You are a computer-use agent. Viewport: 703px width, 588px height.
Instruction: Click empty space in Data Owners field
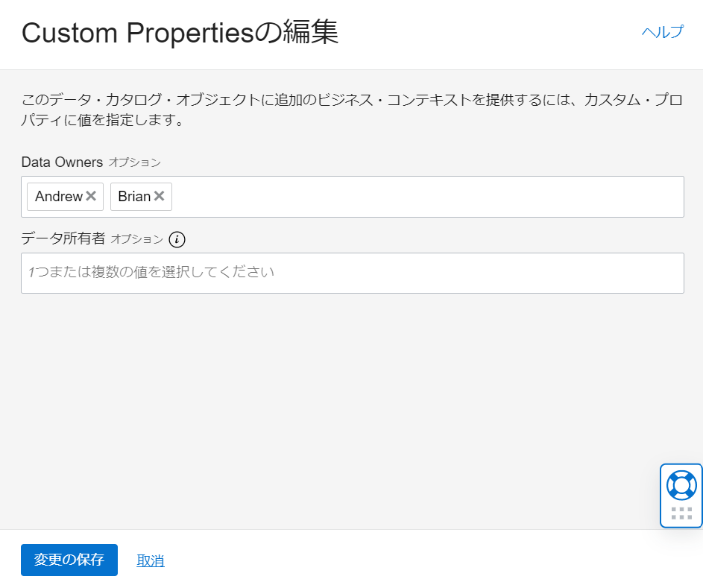(425, 197)
